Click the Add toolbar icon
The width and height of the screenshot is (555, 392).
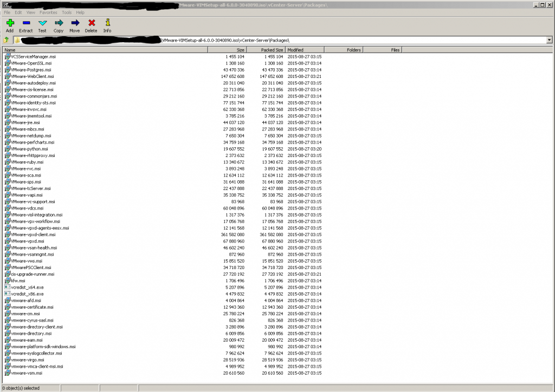coord(10,23)
